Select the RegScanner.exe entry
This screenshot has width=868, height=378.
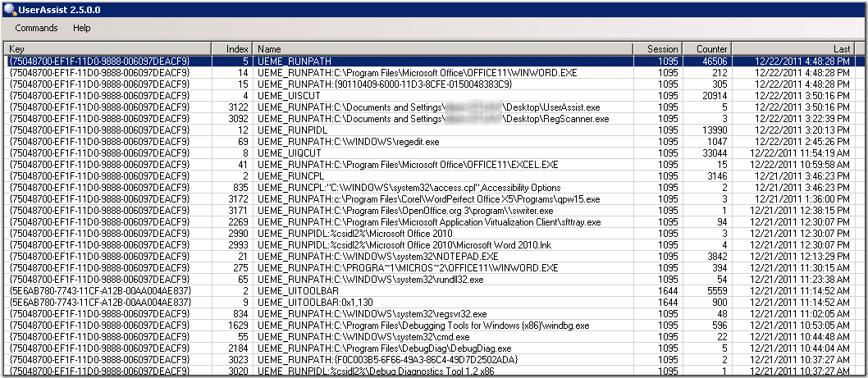click(x=410, y=119)
